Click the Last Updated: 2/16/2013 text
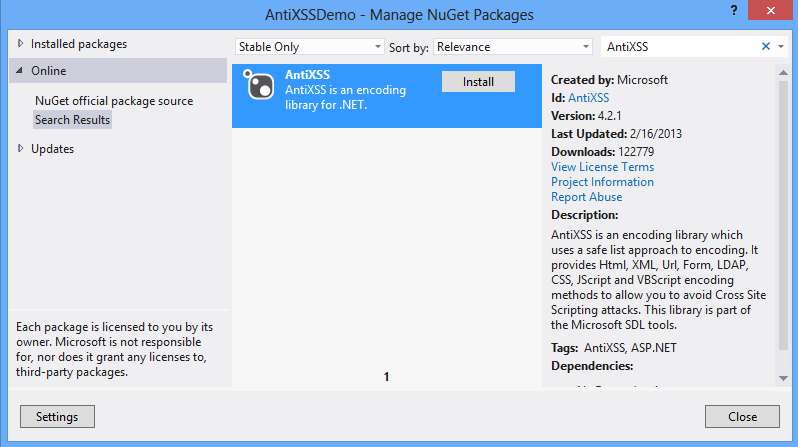 (x=616, y=134)
